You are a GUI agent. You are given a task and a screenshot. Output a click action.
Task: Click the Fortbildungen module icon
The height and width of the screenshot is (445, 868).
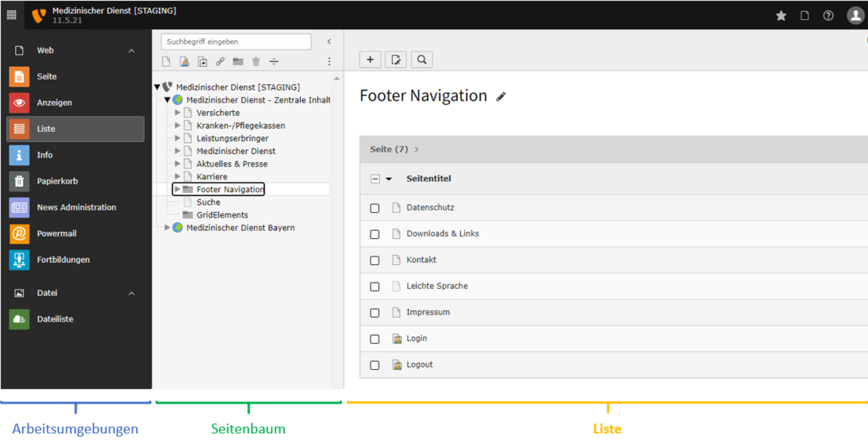[20, 259]
